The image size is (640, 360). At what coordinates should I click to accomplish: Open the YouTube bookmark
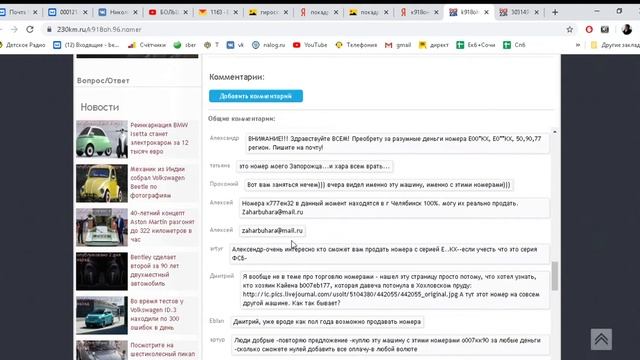click(x=310, y=45)
